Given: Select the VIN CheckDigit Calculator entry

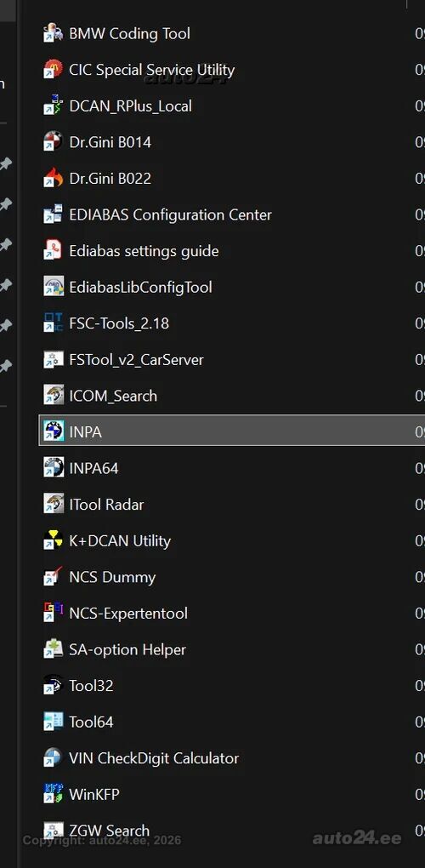Looking at the screenshot, I should pos(232,758).
